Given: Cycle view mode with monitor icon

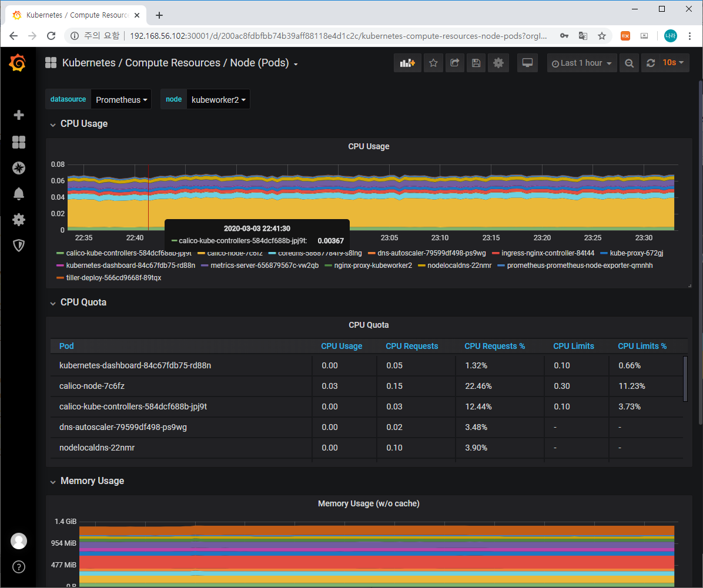Looking at the screenshot, I should click(527, 63).
